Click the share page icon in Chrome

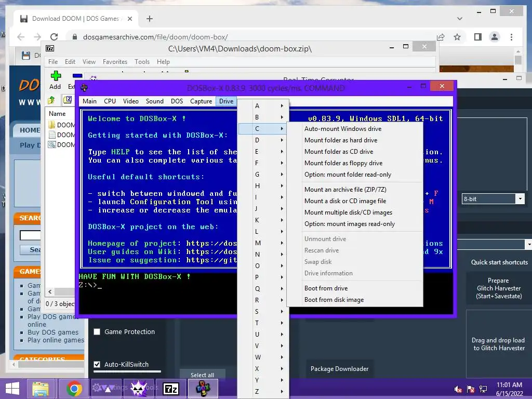click(x=441, y=37)
